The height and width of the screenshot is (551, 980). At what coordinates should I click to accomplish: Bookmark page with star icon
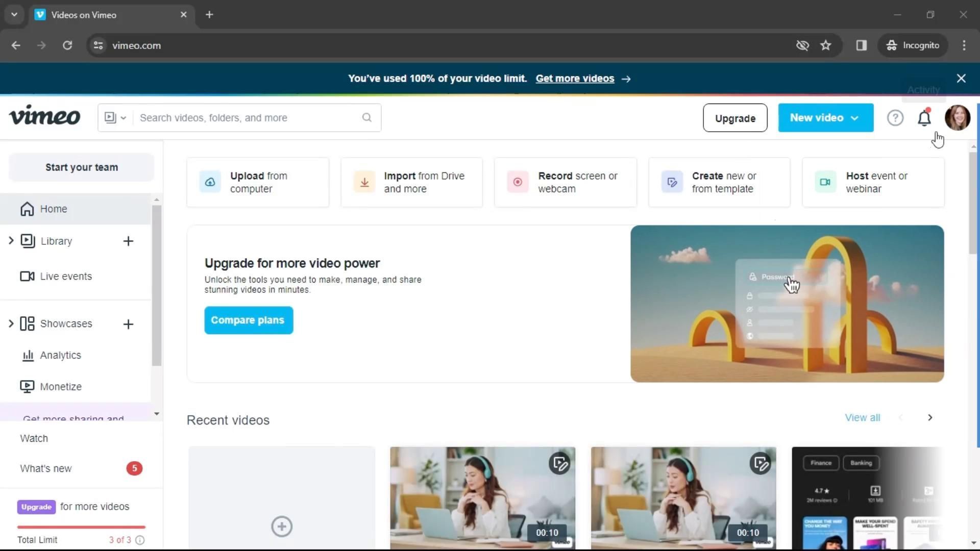click(x=825, y=45)
